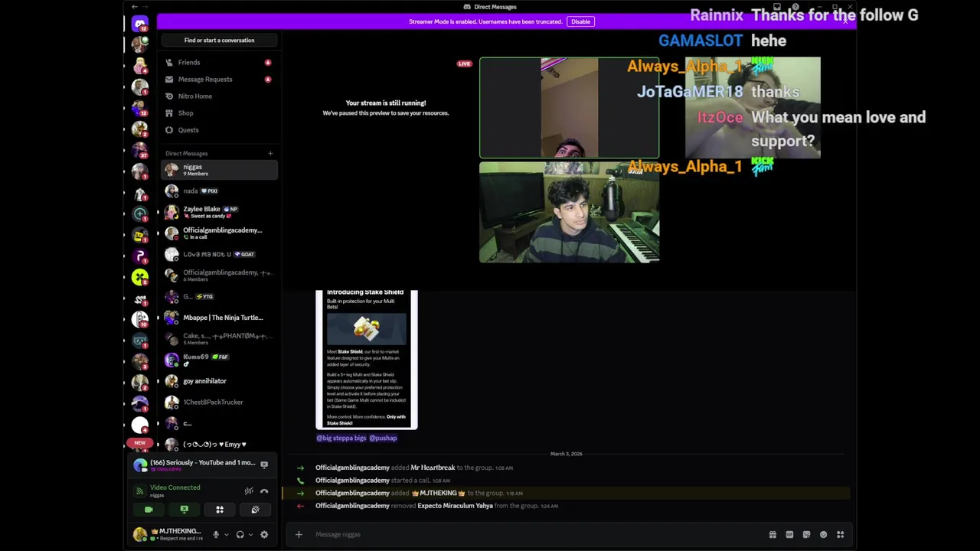Viewport: 980px width, 551px height.
Task: Toggle headphones deafen
Action: pyautogui.click(x=240, y=535)
